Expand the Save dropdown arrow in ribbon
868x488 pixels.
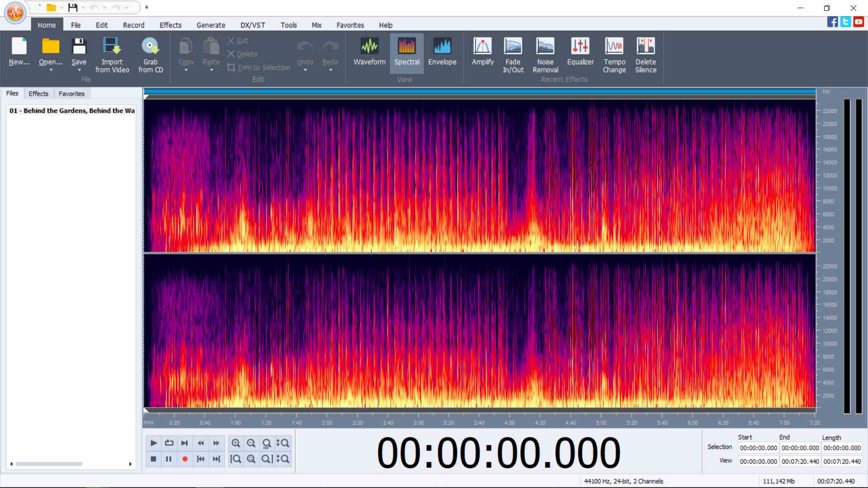coord(79,70)
